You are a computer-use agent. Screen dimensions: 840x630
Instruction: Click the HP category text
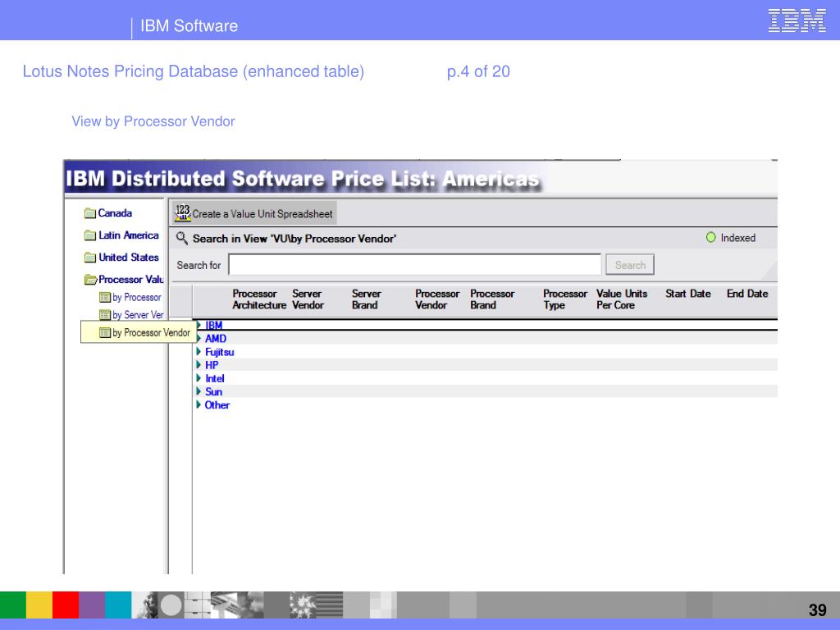click(x=212, y=365)
